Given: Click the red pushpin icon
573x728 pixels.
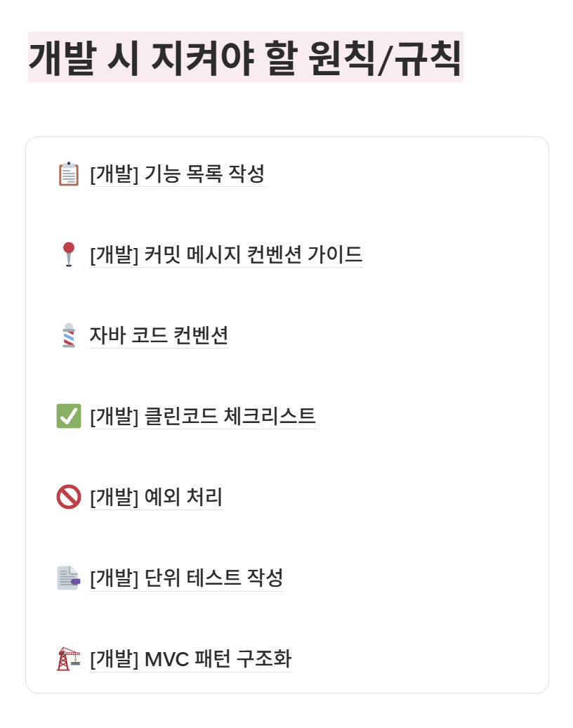Looking at the screenshot, I should 69,254.
